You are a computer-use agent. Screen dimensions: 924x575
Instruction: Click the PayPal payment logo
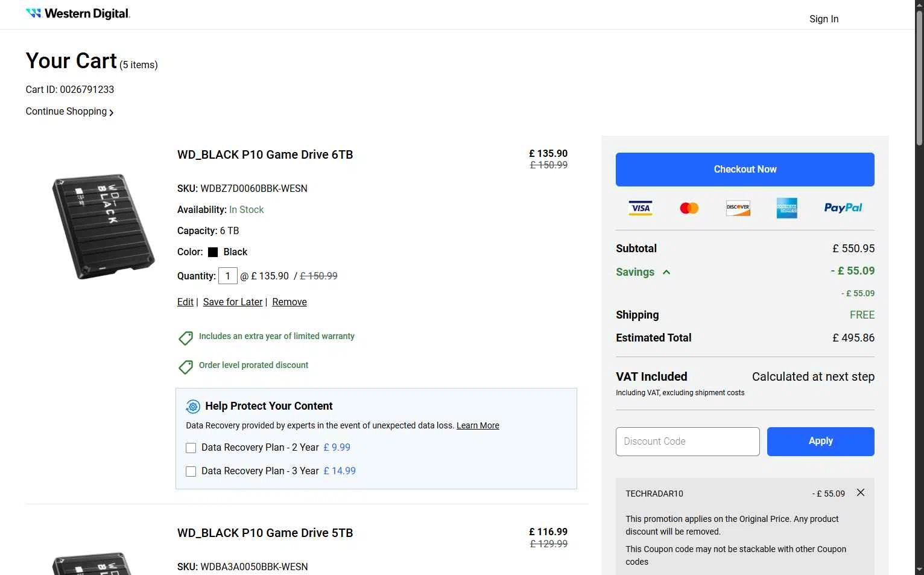point(843,208)
